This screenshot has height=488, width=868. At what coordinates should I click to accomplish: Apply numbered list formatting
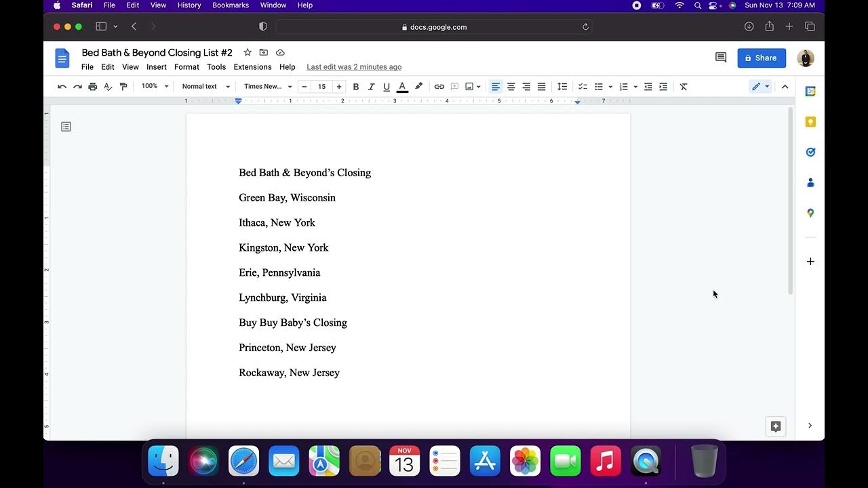(x=624, y=87)
